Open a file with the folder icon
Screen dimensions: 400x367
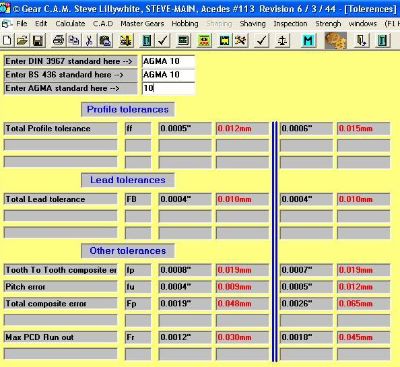pyautogui.click(x=22, y=41)
